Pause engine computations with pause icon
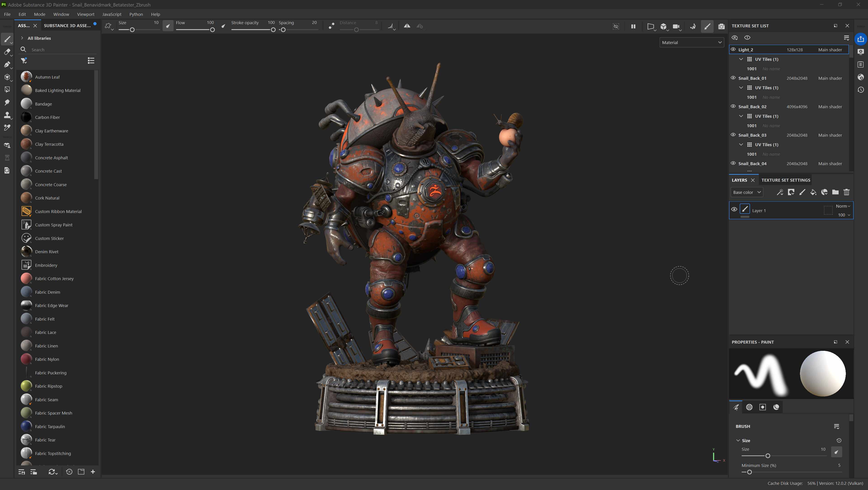 coord(633,26)
